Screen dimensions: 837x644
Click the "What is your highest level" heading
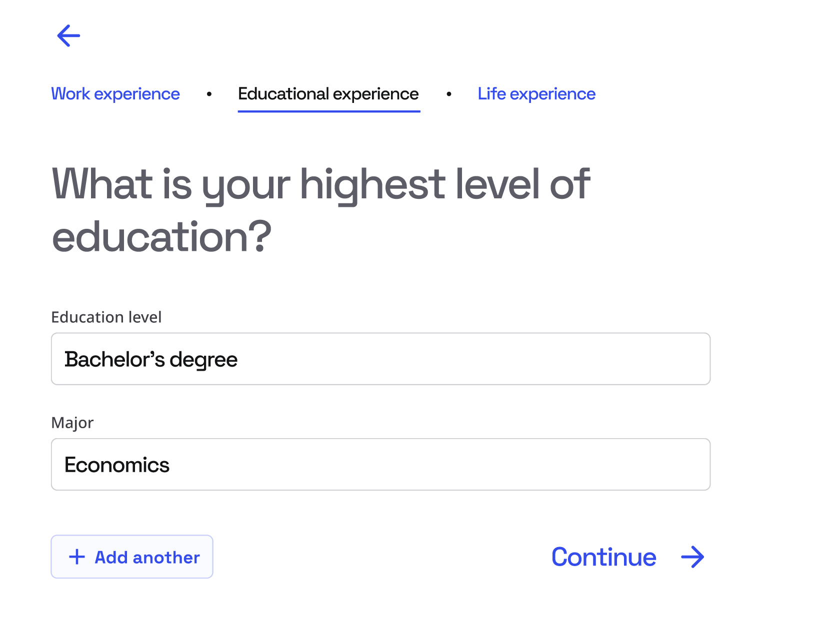[x=320, y=184]
